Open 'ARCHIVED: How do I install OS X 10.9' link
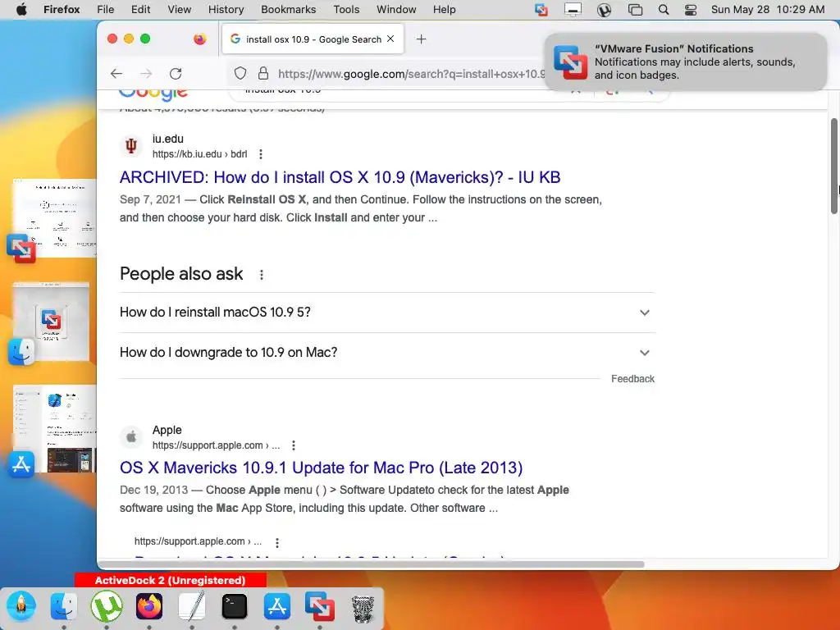The height and width of the screenshot is (630, 840). 340,177
